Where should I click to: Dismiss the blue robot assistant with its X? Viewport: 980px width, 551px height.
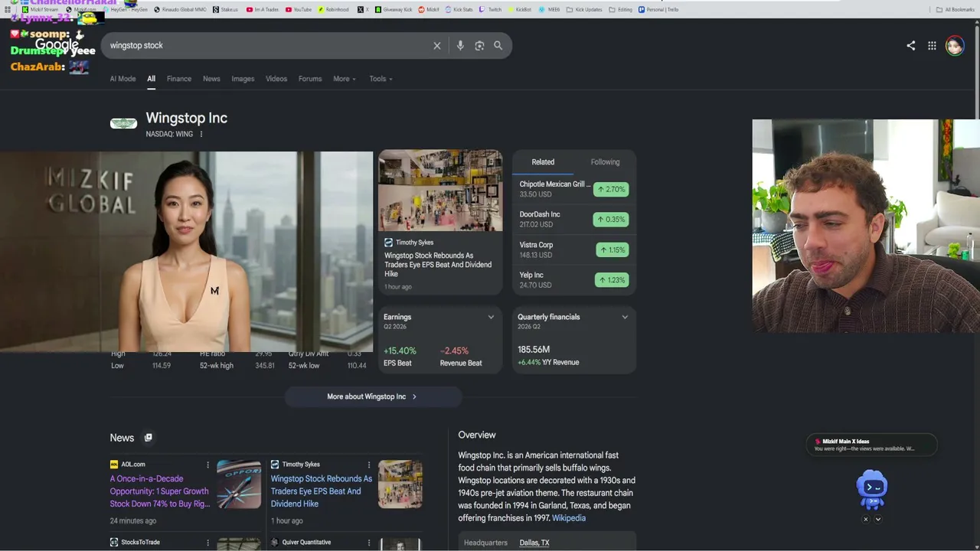click(866, 519)
